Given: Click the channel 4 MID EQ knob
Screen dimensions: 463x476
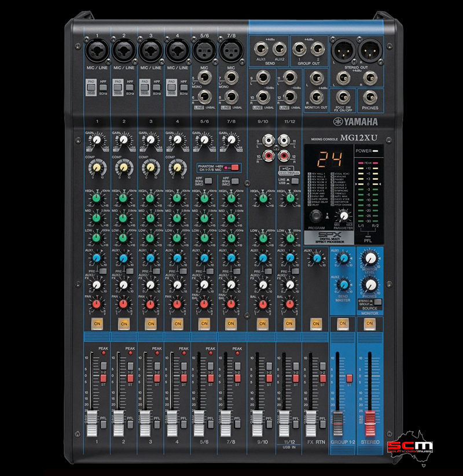Looking at the screenshot, I should point(177,217).
